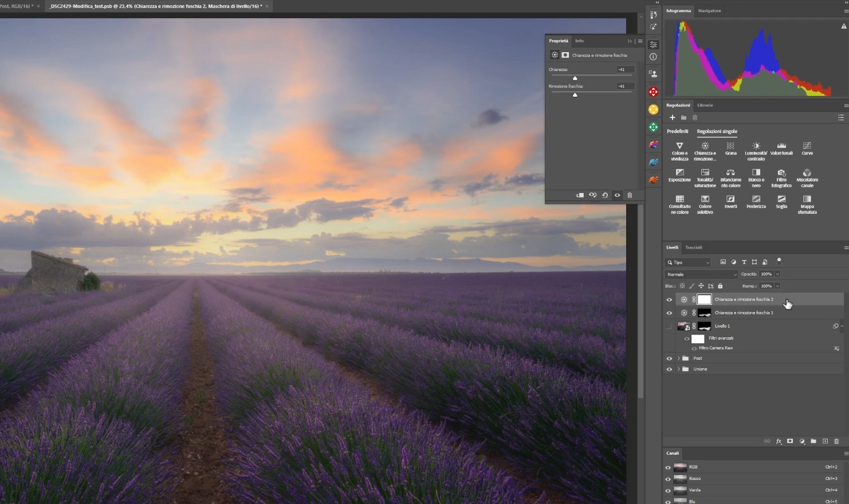Open the Opacità value dropdown arrow
Screen dimensions: 849x504
coord(777,274)
